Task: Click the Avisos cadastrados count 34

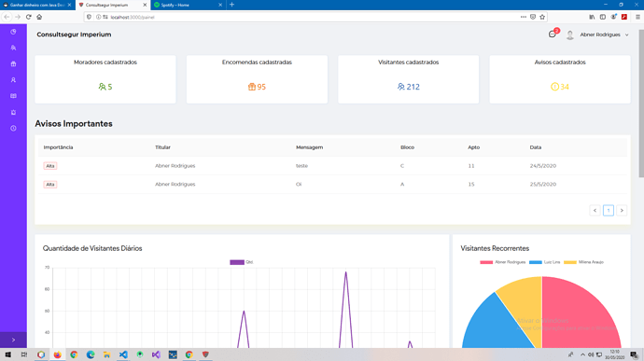Action: (565, 87)
